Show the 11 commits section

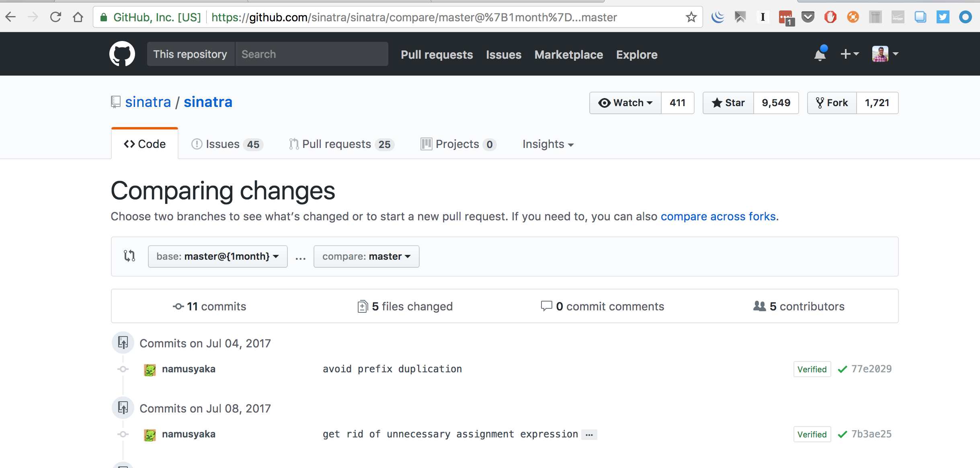[x=209, y=306]
